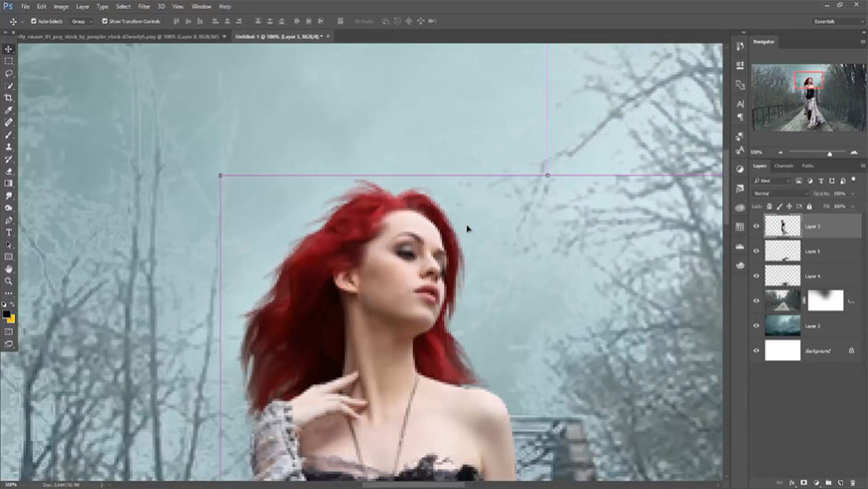This screenshot has width=868, height=489.
Task: Select the Healing Brush tool
Action: pos(8,122)
